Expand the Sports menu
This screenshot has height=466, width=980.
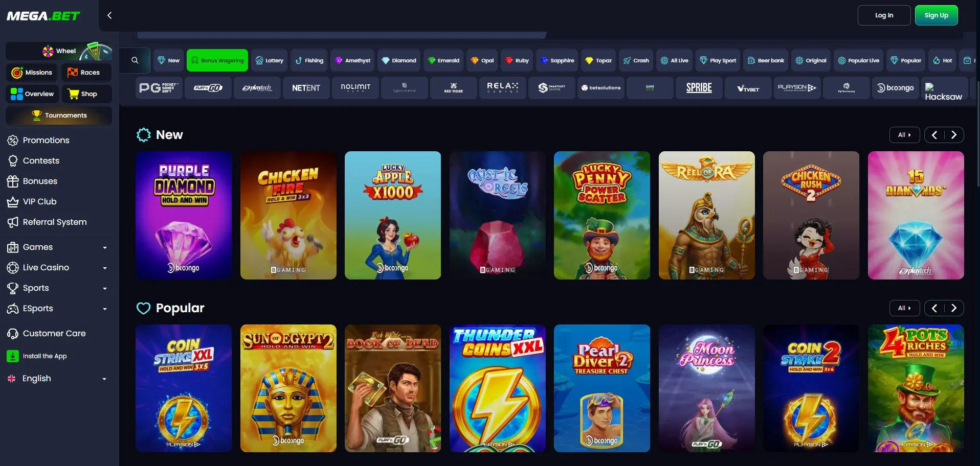click(x=57, y=288)
